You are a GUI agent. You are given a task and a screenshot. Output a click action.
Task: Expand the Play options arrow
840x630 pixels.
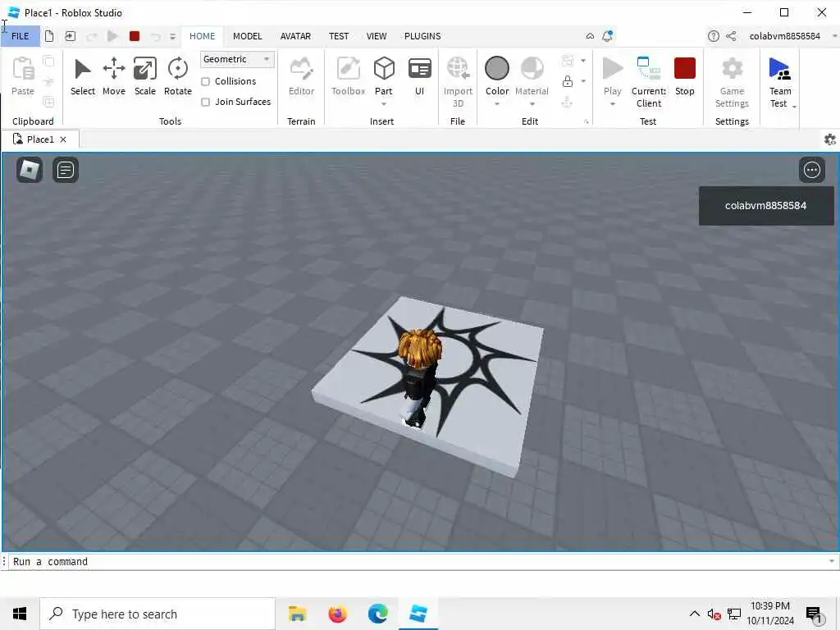pos(612,104)
